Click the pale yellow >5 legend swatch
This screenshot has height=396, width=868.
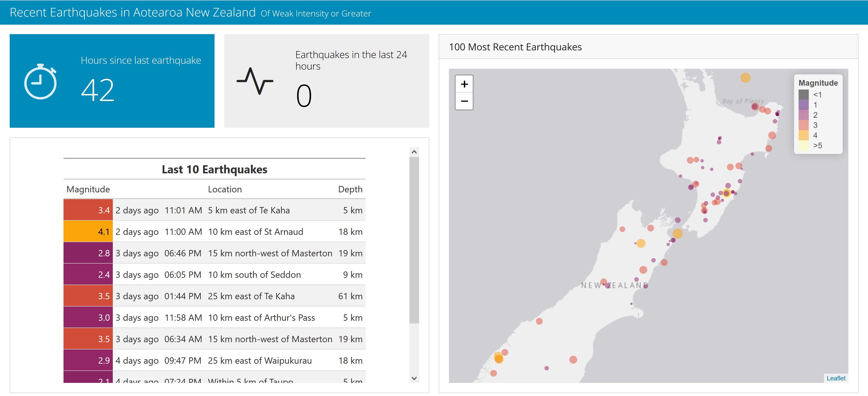(x=803, y=145)
